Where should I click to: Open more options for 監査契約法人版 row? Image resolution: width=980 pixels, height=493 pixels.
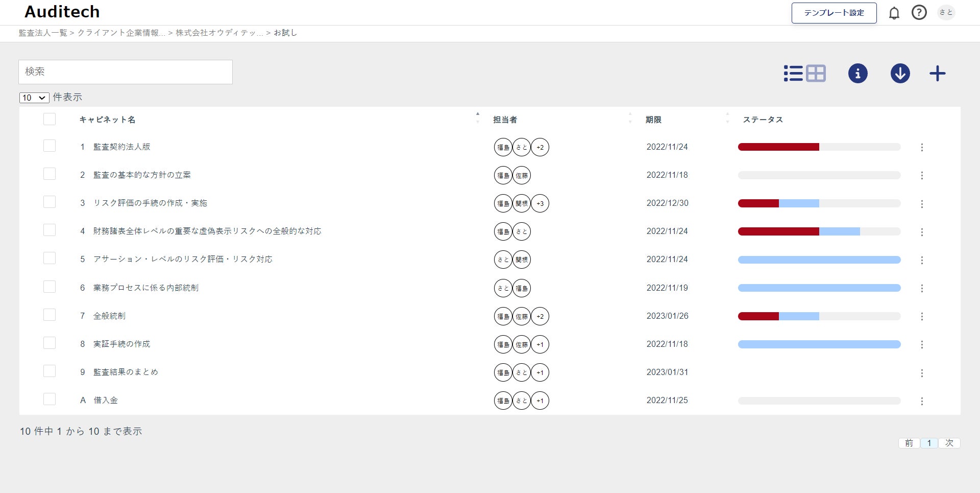pos(922,147)
